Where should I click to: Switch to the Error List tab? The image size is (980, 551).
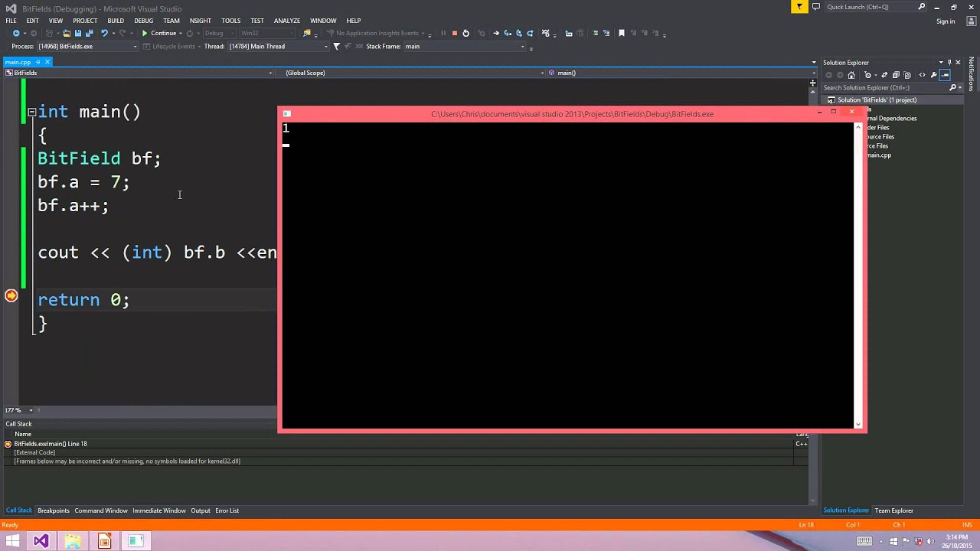pyautogui.click(x=227, y=510)
